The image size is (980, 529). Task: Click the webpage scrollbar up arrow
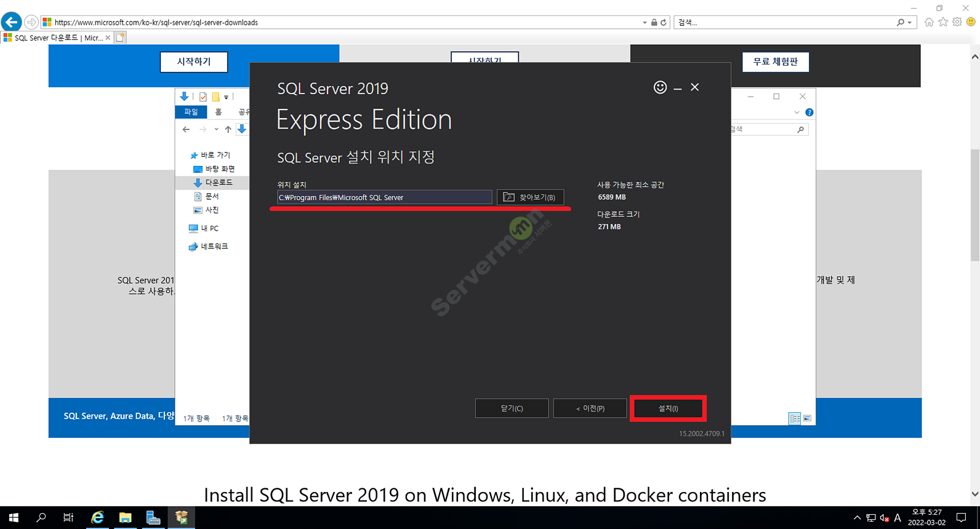[974, 57]
